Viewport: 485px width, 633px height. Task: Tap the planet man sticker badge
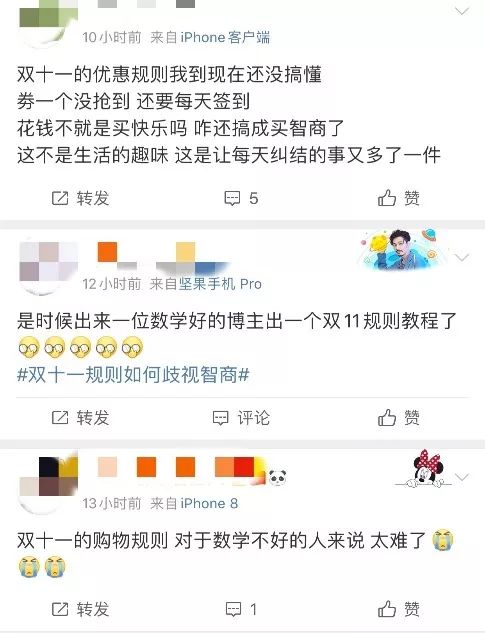(x=401, y=249)
